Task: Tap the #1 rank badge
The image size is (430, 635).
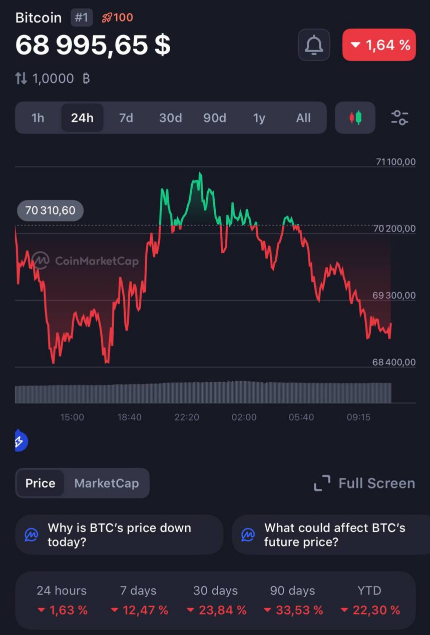Action: coord(81,18)
